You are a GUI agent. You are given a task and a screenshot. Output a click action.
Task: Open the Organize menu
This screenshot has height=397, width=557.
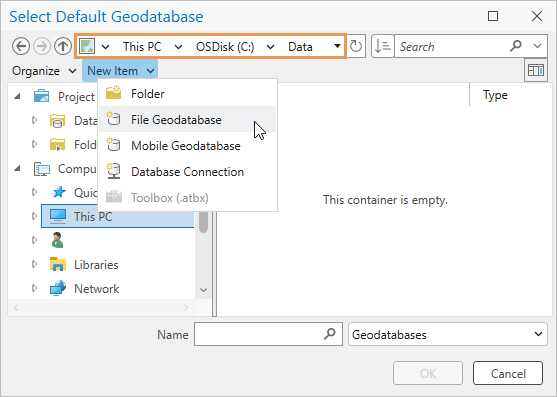click(44, 71)
